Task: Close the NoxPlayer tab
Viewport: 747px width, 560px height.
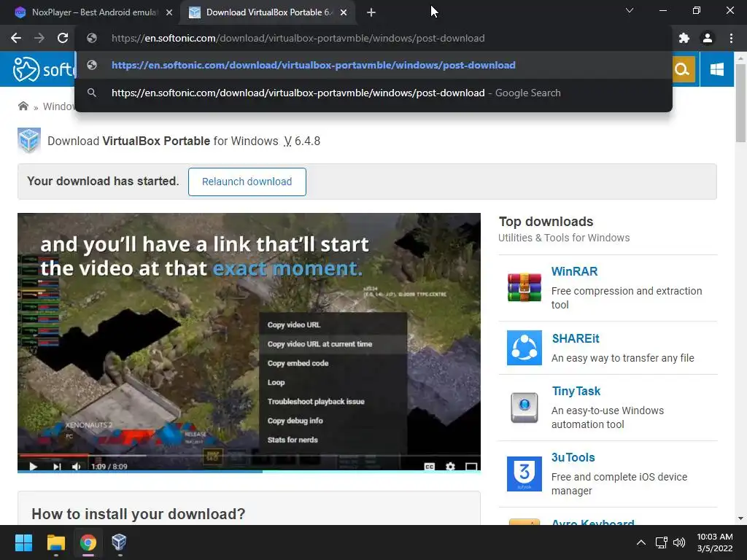Action: [x=169, y=12]
